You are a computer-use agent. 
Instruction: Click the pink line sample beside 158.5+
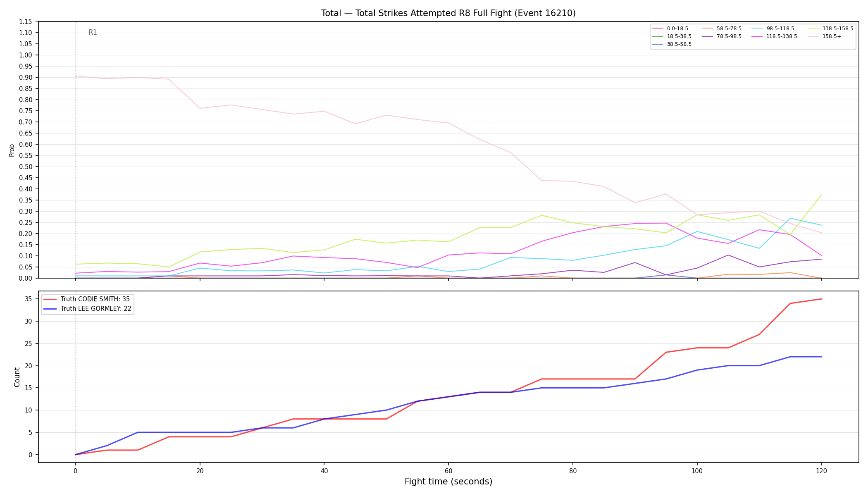813,36
